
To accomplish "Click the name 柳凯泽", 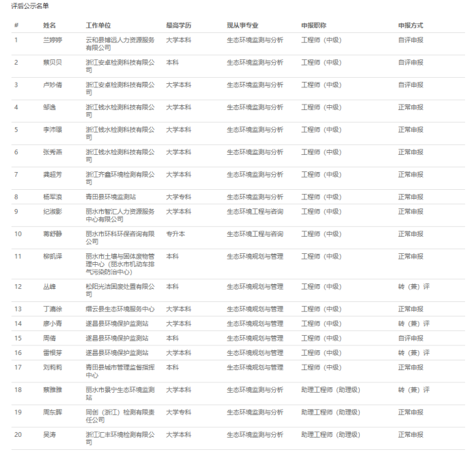I will pos(52,257).
